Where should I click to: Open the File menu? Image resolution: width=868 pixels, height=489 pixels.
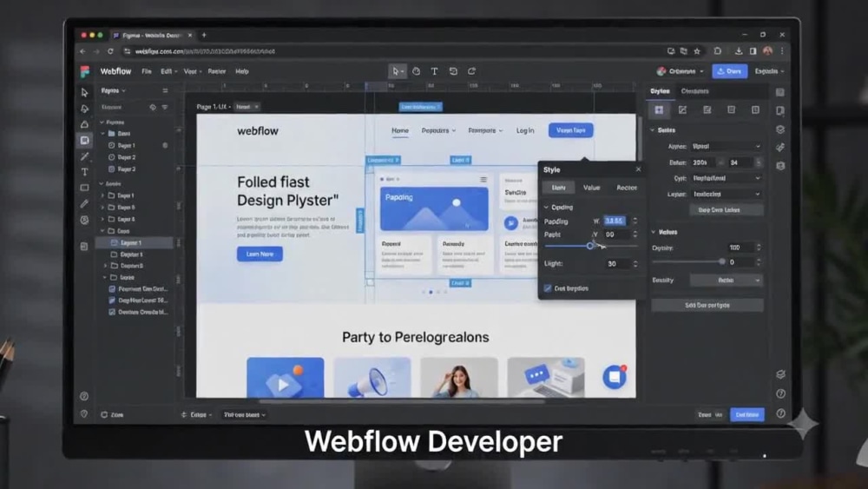pos(146,71)
